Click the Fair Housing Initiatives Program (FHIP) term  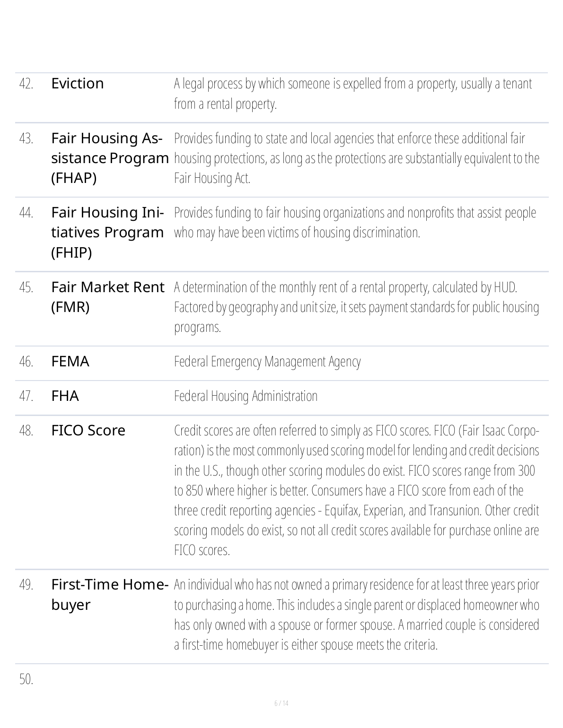click(x=107, y=233)
